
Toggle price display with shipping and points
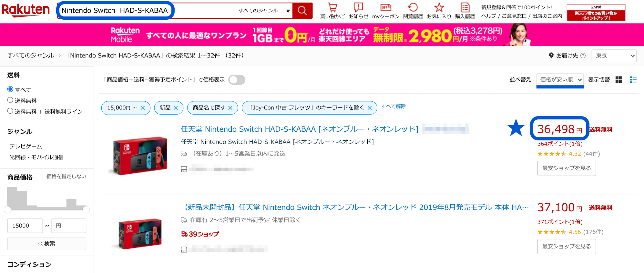click(x=237, y=80)
